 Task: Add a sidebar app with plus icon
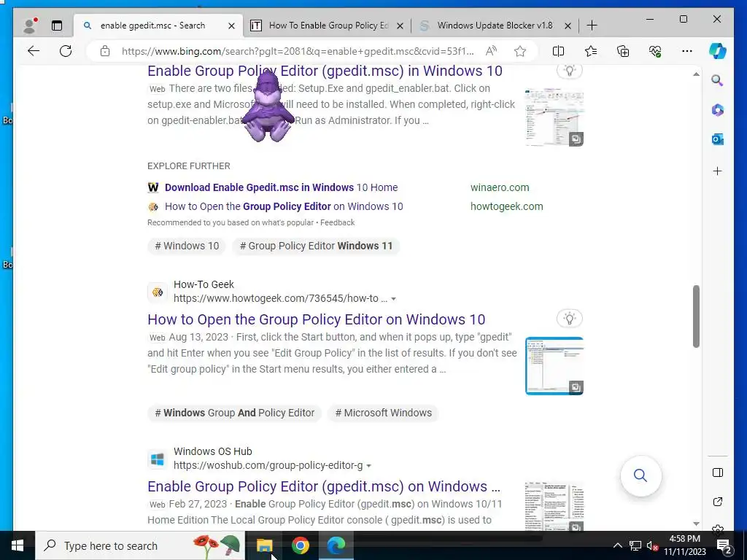point(718,171)
